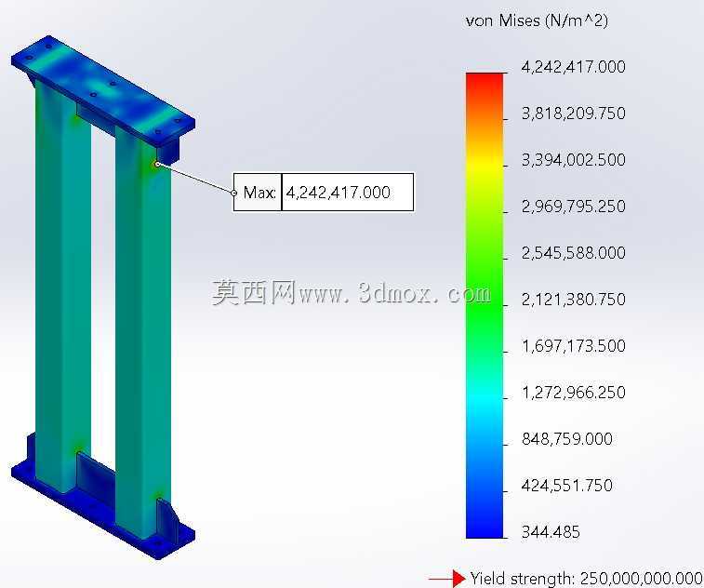The width and height of the screenshot is (704, 588).
Task: Select the von Mises (N/m^2) legend title
Action: (x=537, y=20)
